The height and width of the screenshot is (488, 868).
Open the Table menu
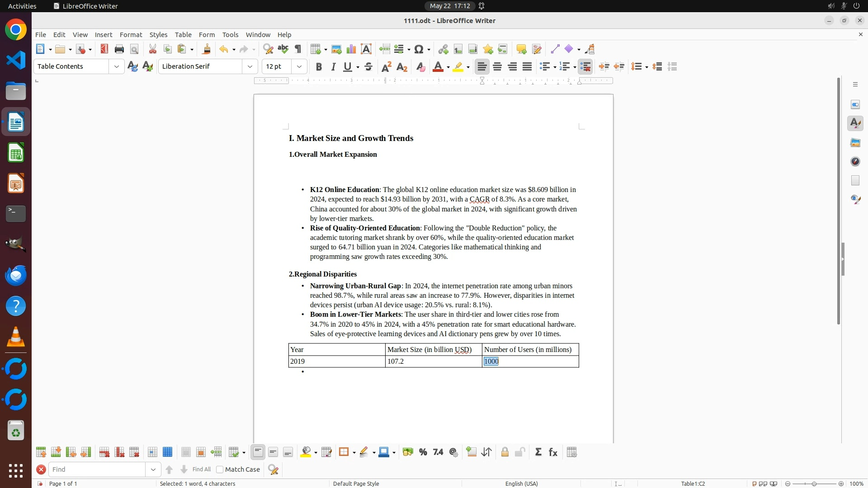click(183, 35)
